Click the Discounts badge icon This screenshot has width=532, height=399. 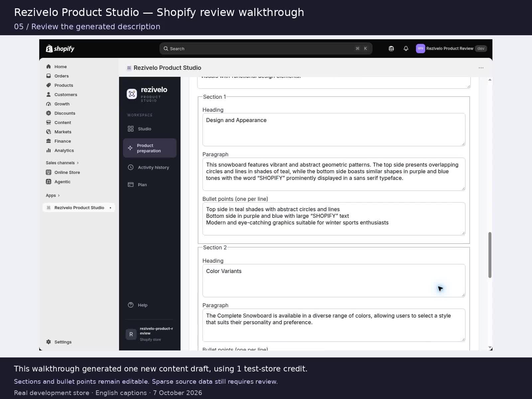tap(49, 113)
